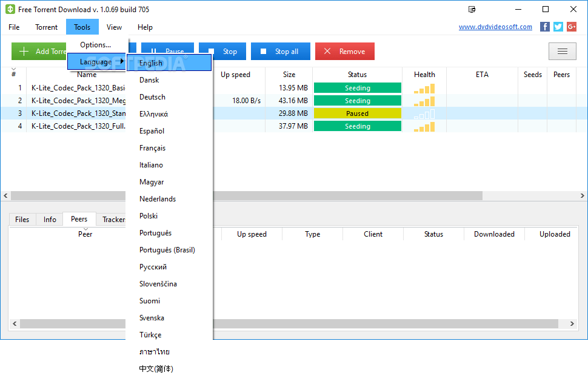Select Français language
This screenshot has width=588, height=378.
point(169,148)
